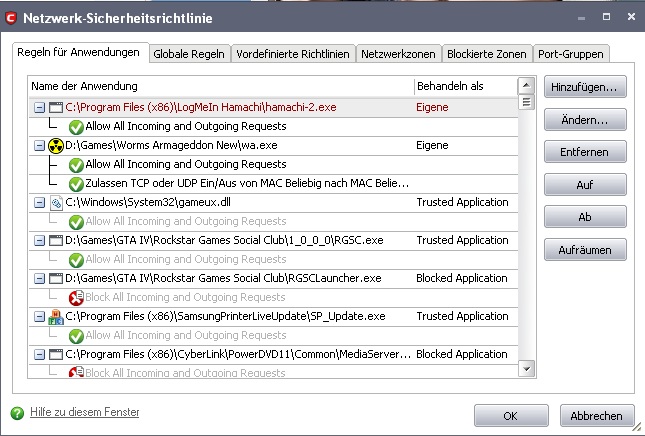
Task: Switch to the Globale Regeln tab
Action: [x=189, y=54]
